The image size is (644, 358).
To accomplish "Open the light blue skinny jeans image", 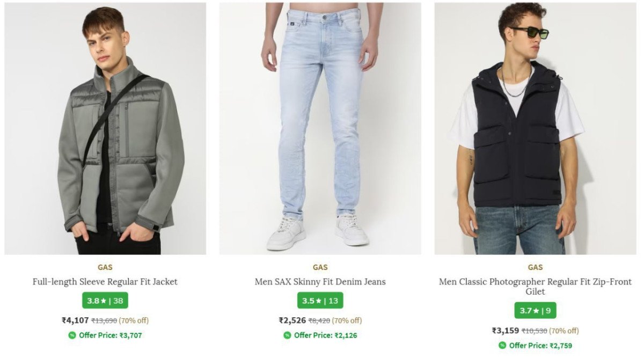I will (320, 129).
